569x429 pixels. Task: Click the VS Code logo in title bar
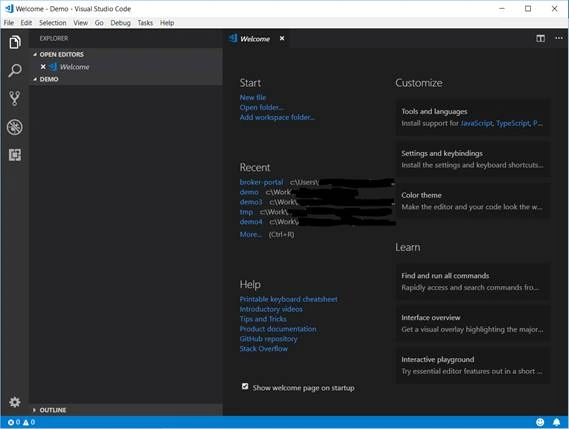point(9,9)
